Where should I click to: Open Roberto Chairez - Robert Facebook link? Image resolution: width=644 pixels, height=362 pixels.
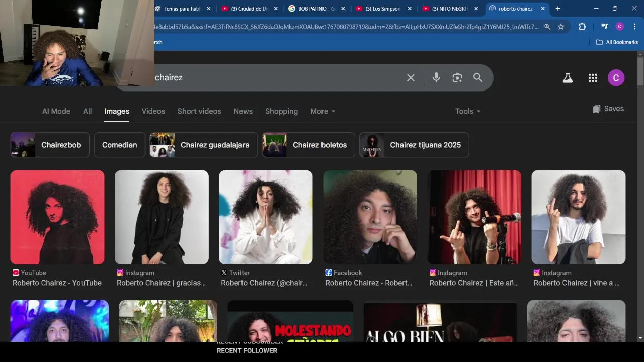click(x=369, y=283)
